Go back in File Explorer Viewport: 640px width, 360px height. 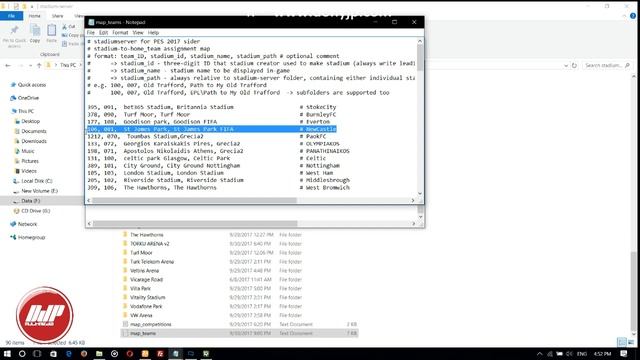8,65
